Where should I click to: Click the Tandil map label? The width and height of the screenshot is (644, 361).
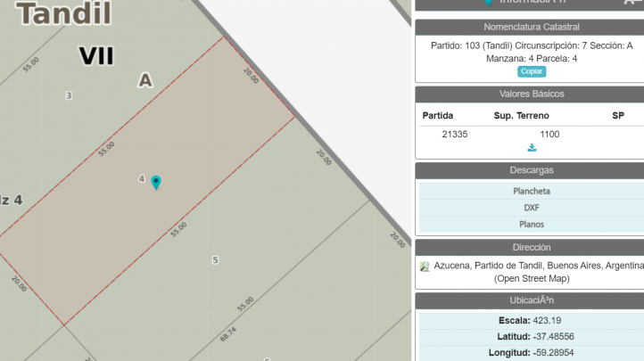(x=63, y=12)
